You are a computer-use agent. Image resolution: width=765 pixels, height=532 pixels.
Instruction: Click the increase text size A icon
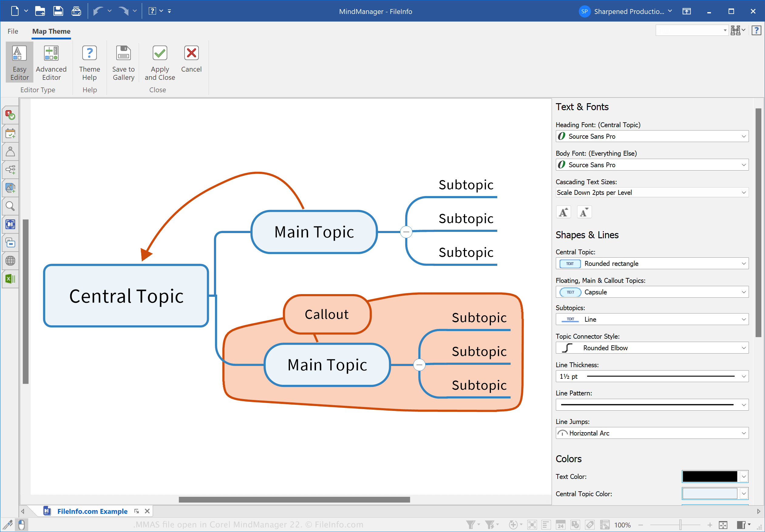click(563, 212)
